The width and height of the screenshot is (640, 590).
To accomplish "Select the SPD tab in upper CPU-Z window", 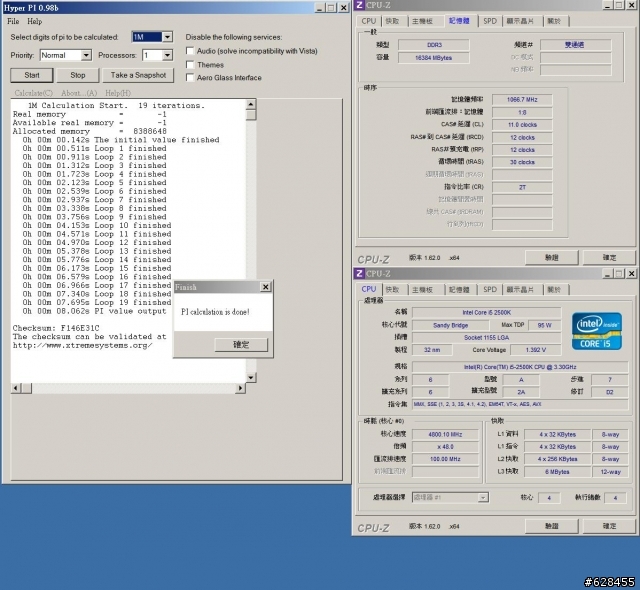I will [490, 21].
